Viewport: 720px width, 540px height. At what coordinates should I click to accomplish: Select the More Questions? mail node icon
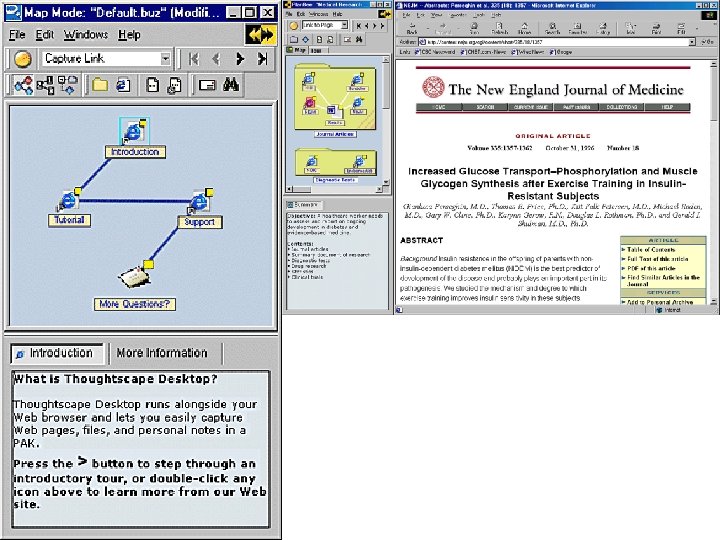point(135,276)
